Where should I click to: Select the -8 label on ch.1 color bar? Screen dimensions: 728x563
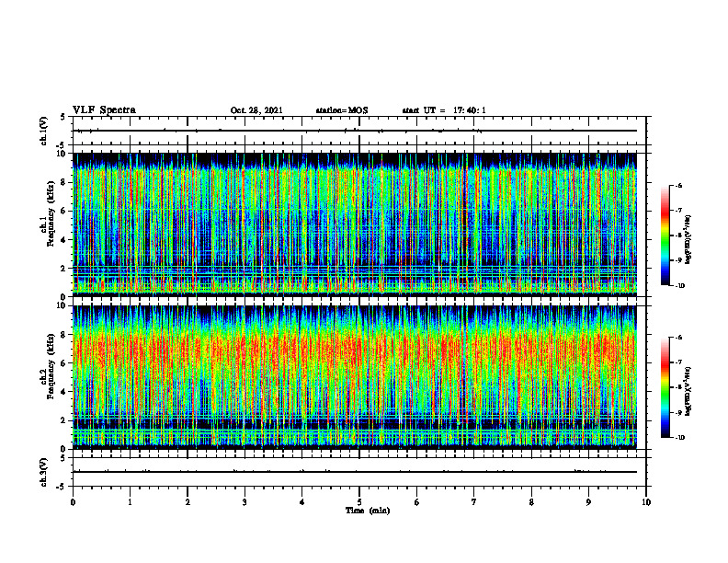click(x=678, y=236)
